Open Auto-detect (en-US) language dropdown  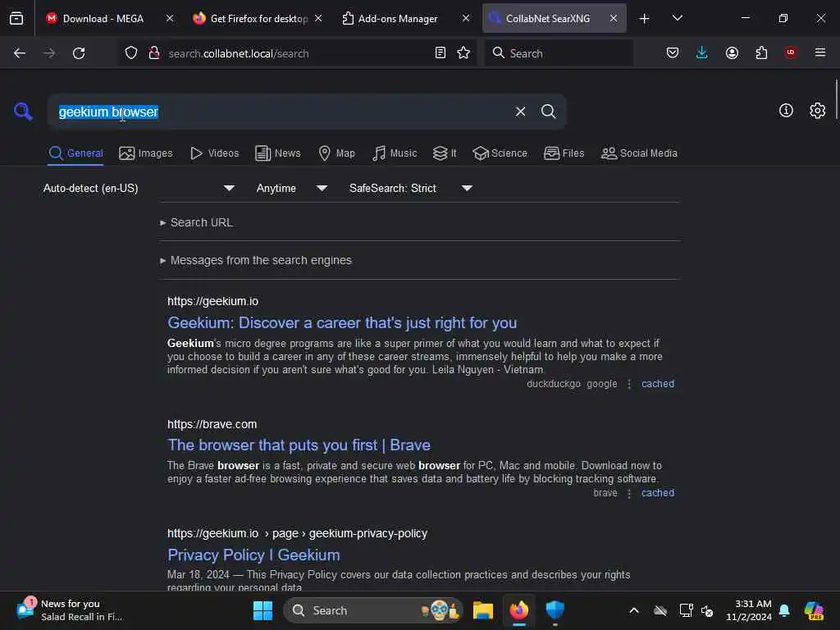pos(139,188)
